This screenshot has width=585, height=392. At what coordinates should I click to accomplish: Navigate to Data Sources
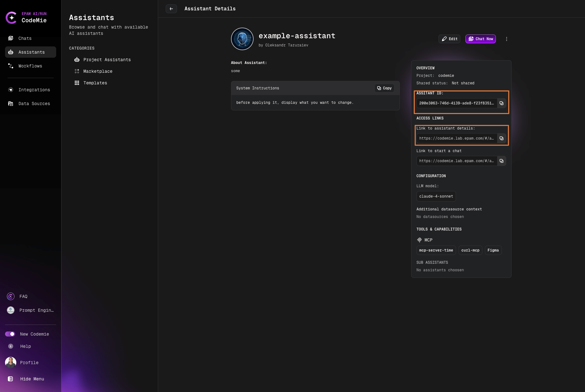coord(34,103)
